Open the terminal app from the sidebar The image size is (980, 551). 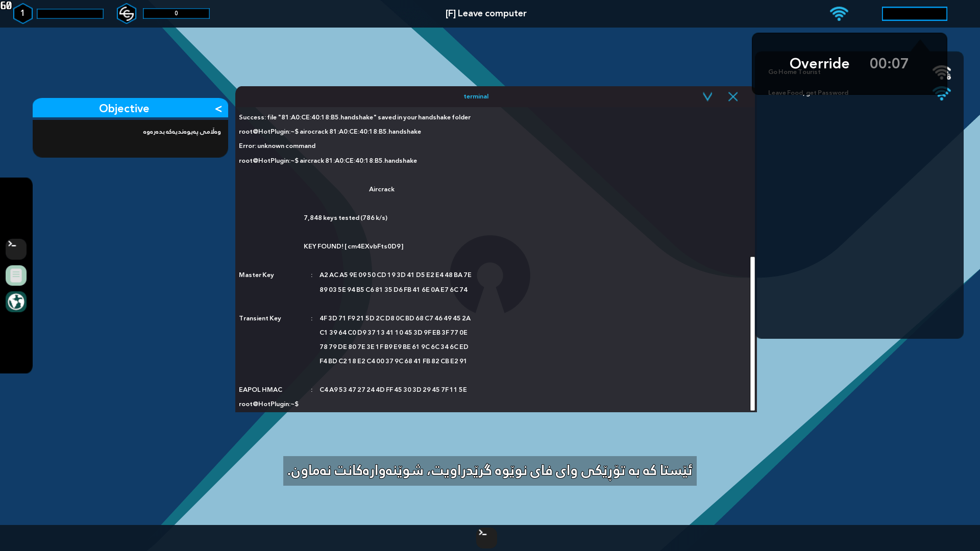coord(15,249)
